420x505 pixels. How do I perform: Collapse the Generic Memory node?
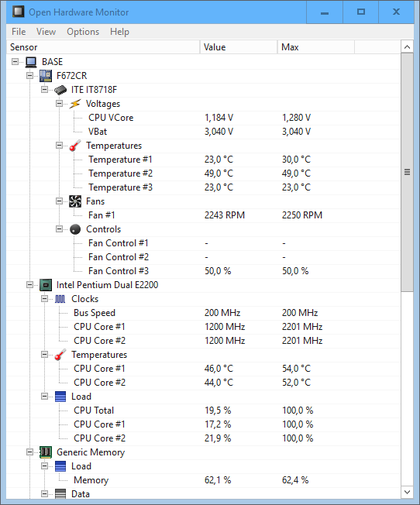click(29, 452)
